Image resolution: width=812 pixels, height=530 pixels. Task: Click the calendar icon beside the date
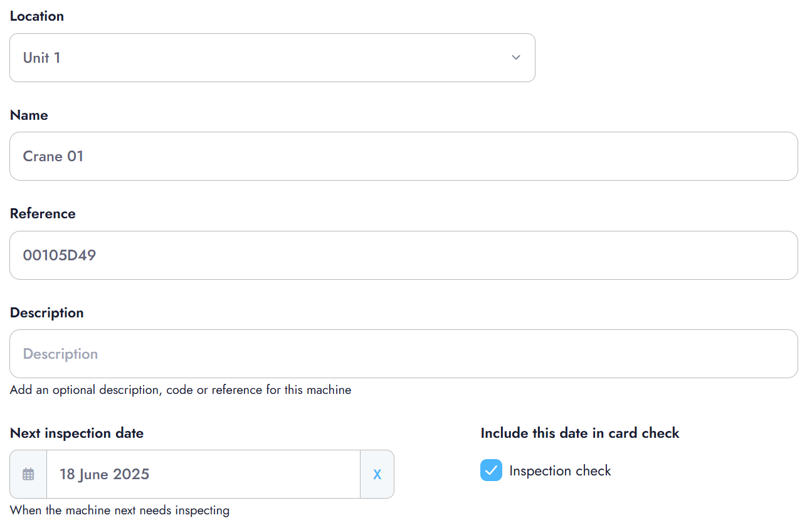pos(28,474)
